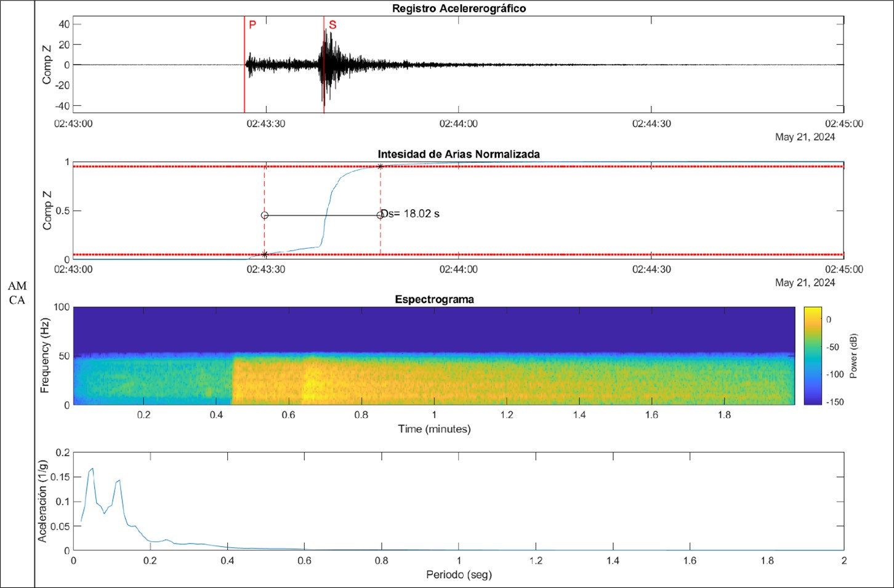Click the "-50" tick on the colorbar

point(833,347)
